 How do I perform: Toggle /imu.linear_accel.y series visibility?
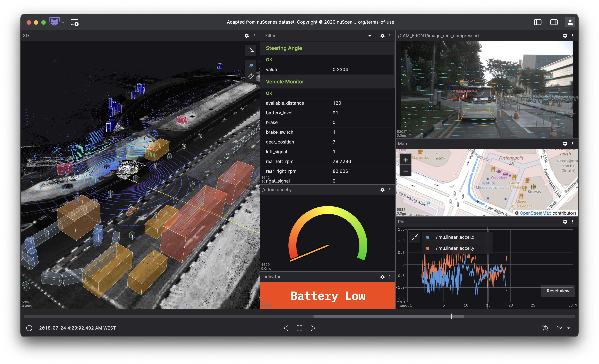coord(428,248)
